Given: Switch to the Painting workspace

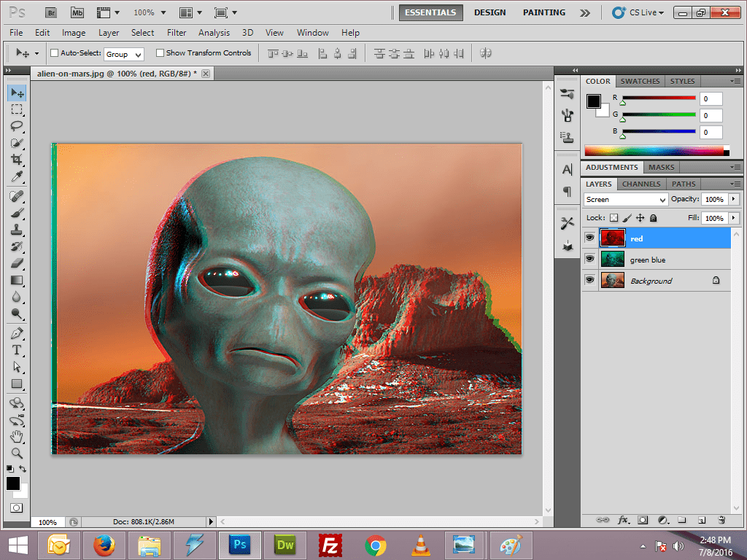Looking at the screenshot, I should click(x=544, y=13).
